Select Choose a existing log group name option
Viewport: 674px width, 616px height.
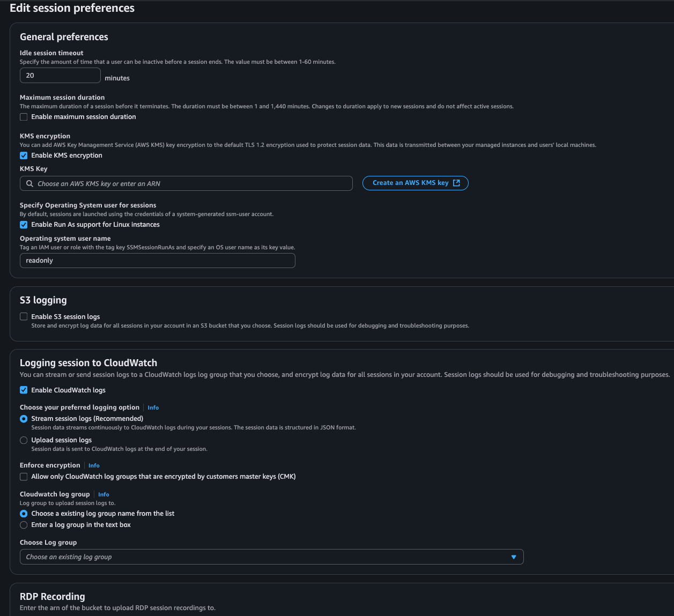click(x=24, y=514)
